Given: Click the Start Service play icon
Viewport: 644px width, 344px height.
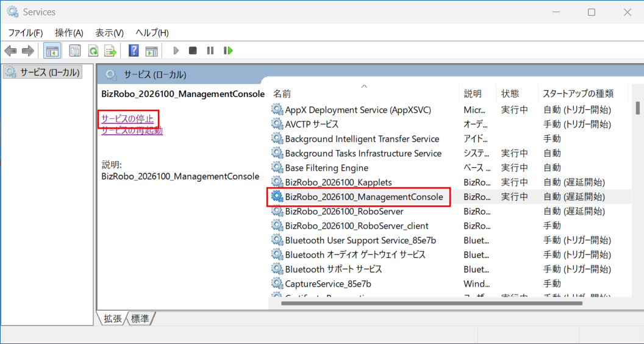Looking at the screenshot, I should coord(176,51).
